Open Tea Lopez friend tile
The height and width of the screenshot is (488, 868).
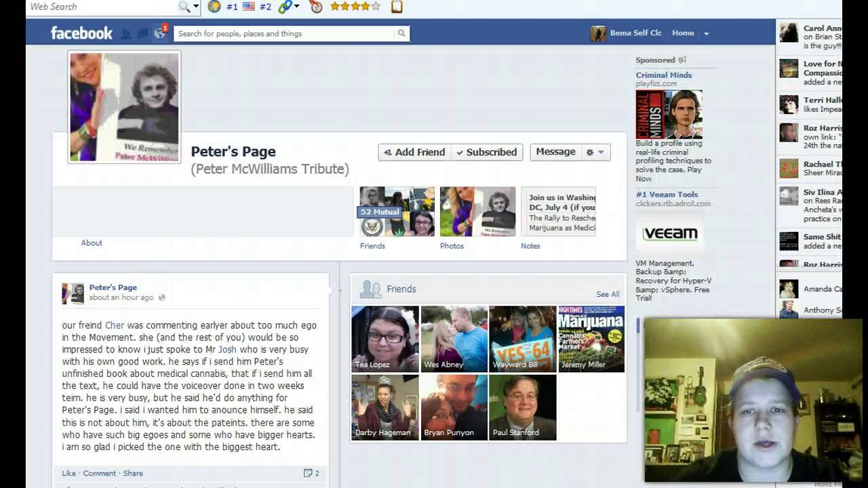point(385,339)
